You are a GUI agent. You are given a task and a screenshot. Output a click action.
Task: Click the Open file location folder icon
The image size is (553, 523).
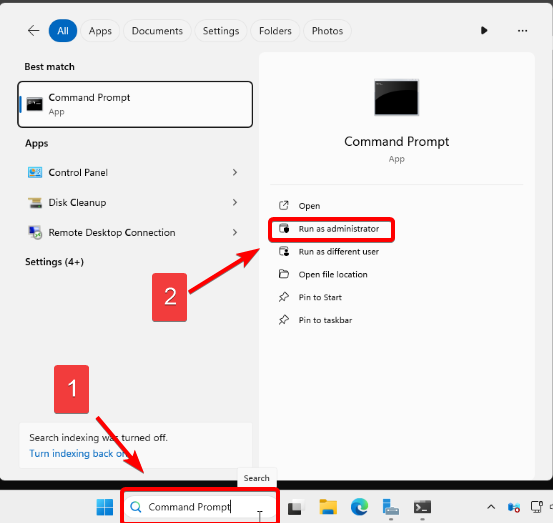click(284, 274)
